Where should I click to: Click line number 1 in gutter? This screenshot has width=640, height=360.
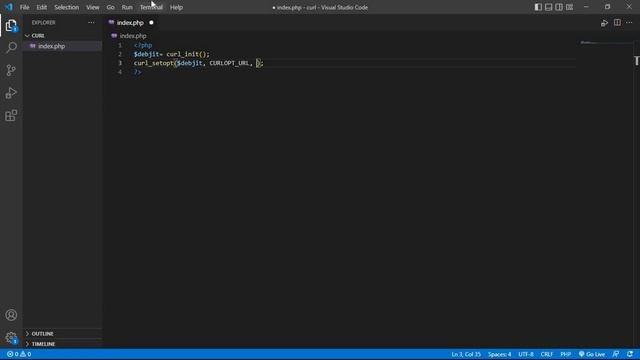pyautogui.click(x=120, y=45)
